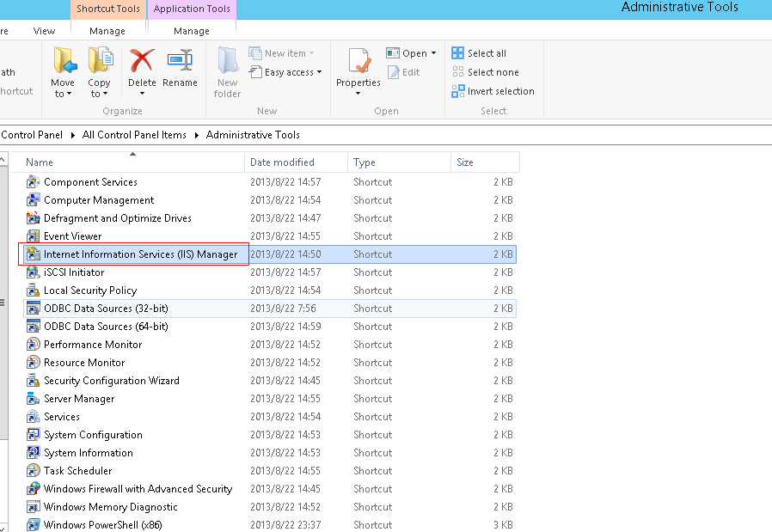
Task: Click the Component Services shortcut icon
Action: pyautogui.click(x=33, y=182)
